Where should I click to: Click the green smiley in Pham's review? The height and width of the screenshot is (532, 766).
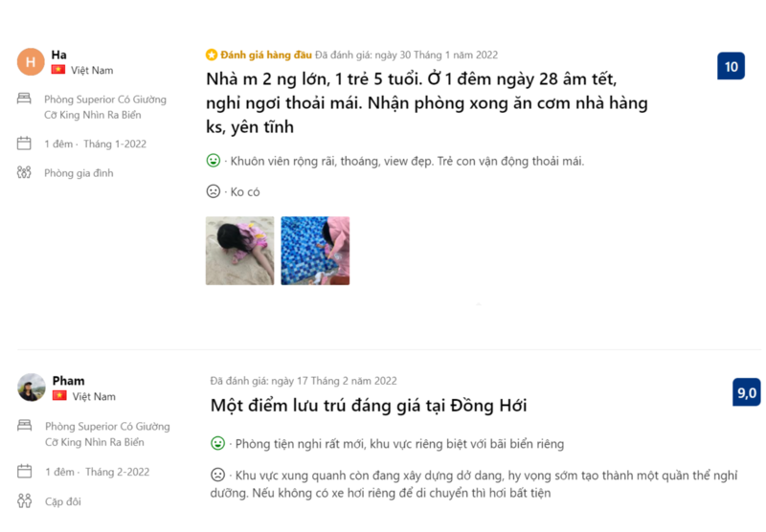[x=217, y=444]
